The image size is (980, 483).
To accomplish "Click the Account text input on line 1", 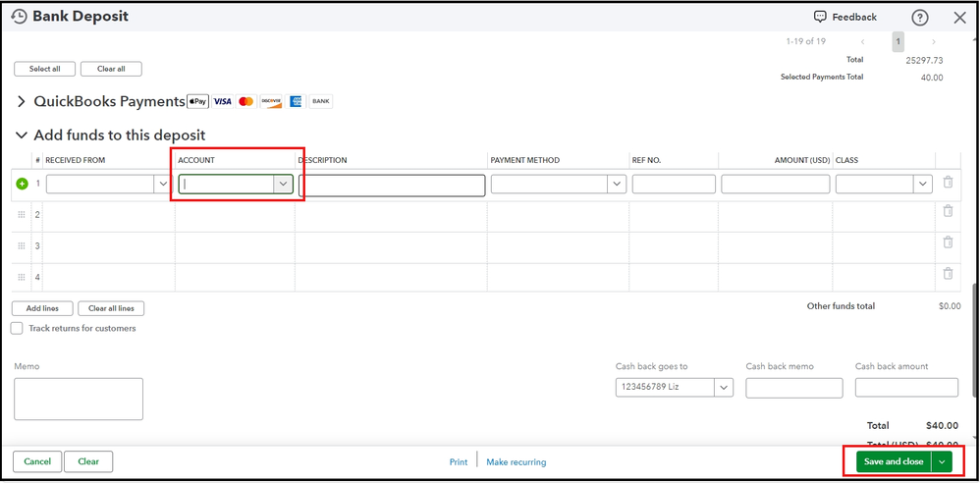I will pos(226,184).
